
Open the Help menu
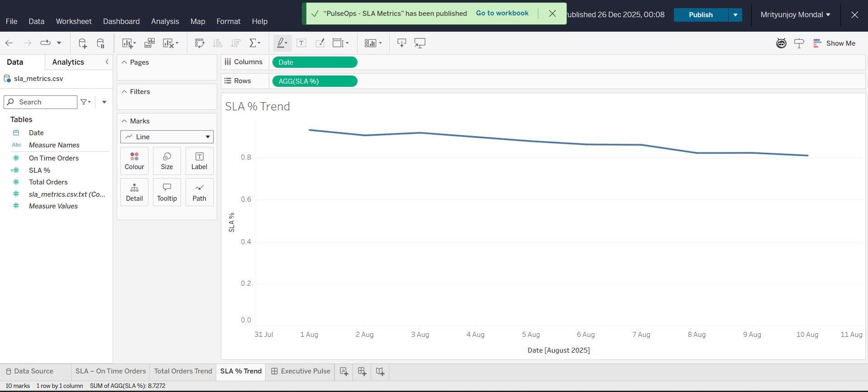coord(260,21)
